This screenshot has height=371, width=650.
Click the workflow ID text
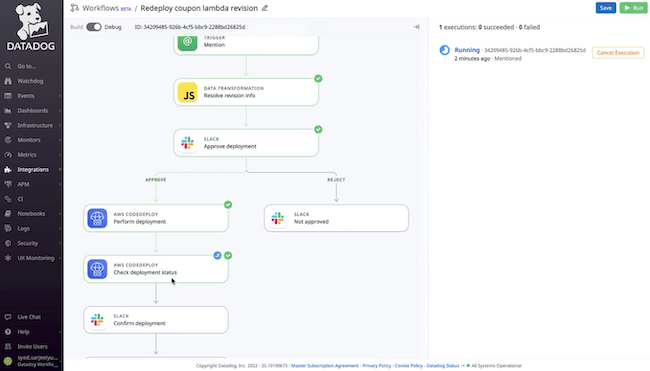tap(190, 27)
